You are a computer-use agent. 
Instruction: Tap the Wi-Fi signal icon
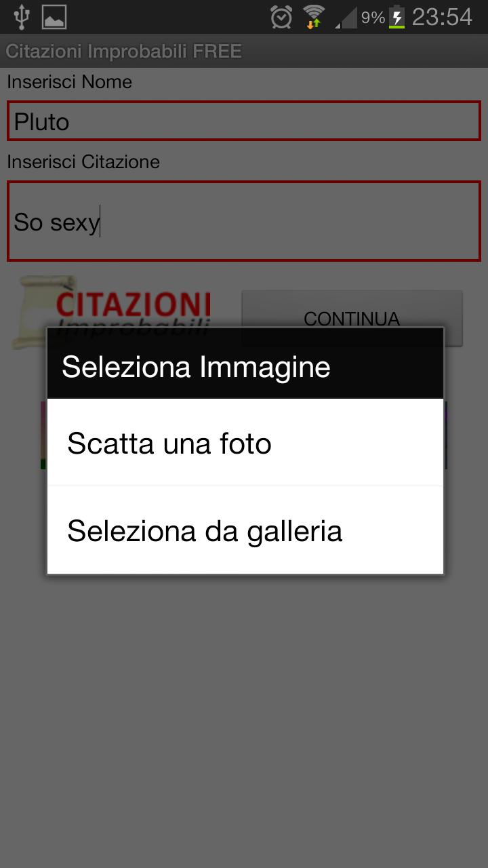[x=314, y=17]
